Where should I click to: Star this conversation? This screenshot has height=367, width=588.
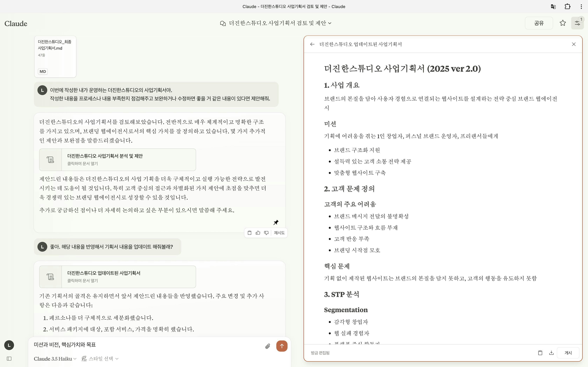[563, 23]
